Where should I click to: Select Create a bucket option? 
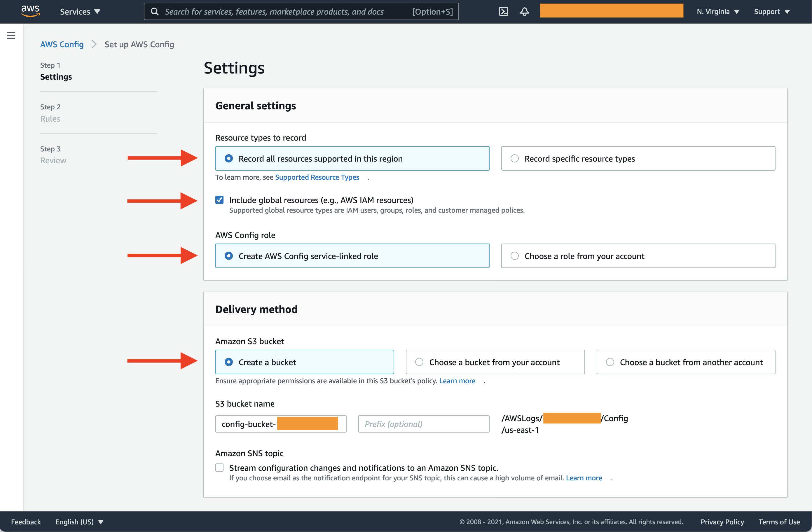click(304, 362)
